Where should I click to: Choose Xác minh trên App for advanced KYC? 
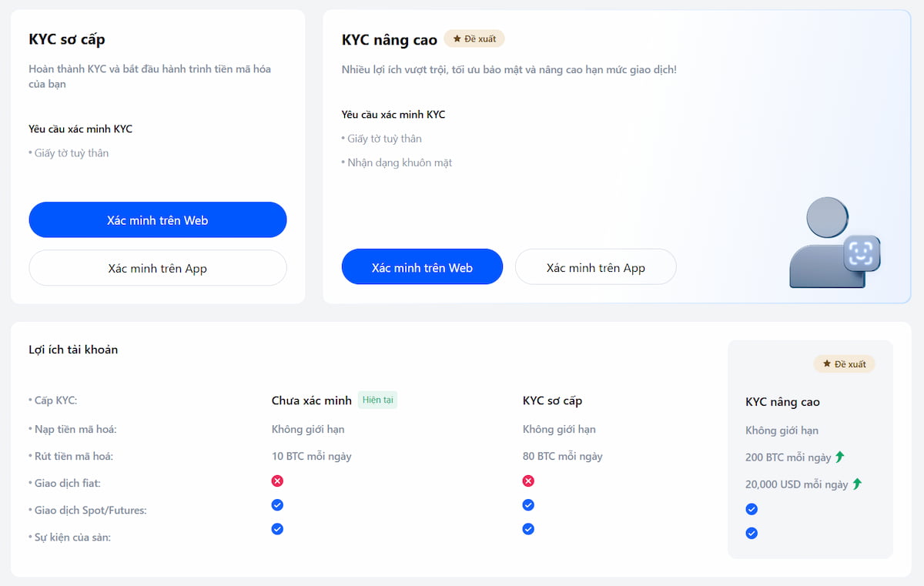tap(595, 268)
